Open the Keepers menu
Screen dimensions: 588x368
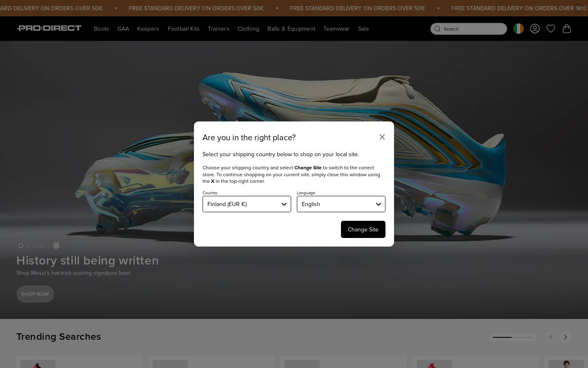click(148, 29)
